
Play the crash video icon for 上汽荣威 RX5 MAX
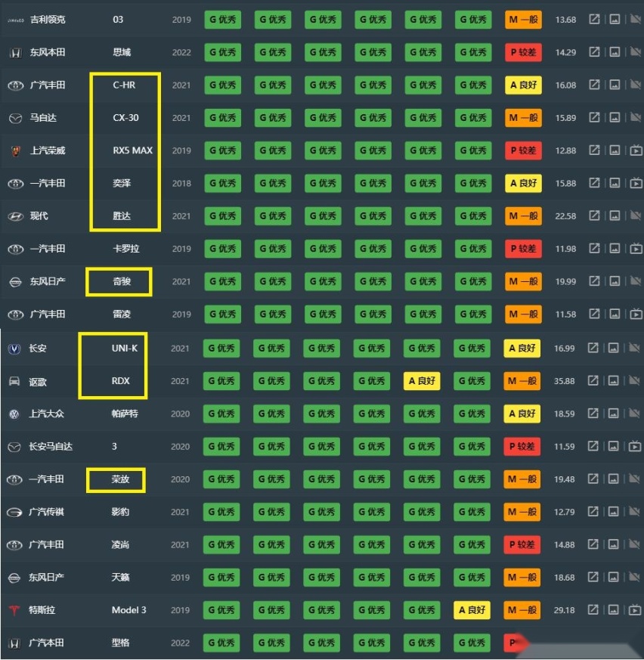(636, 150)
